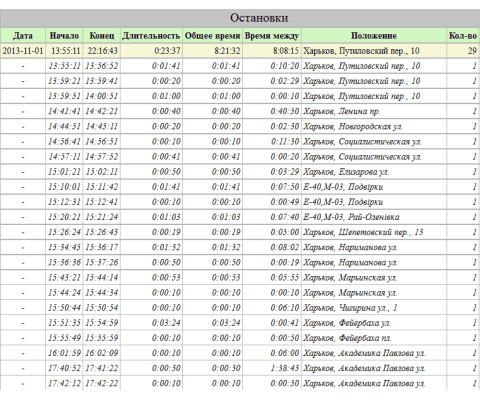
Task: Select the 2013-11-01 summary date cell
Action: click(23, 51)
